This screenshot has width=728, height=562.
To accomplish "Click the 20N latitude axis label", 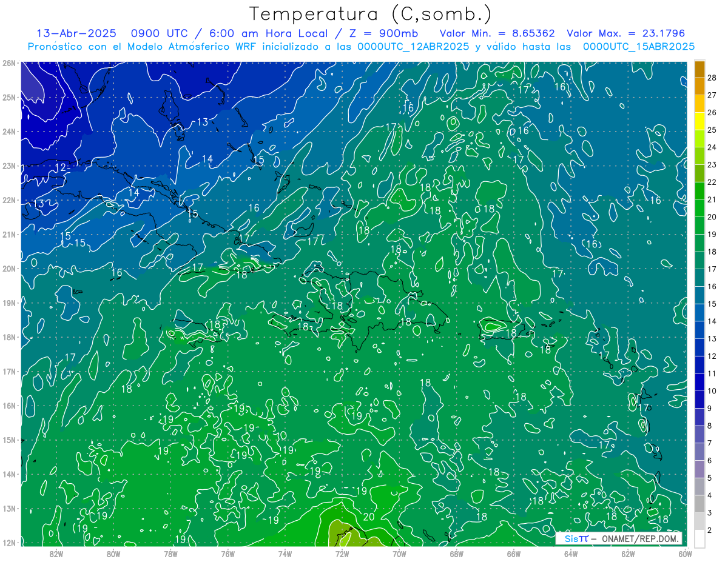I will tap(8, 269).
